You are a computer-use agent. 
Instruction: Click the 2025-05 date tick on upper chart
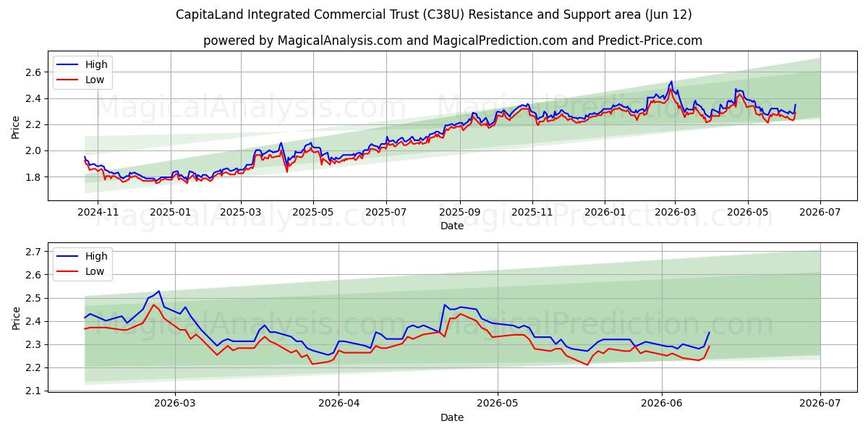313,212
